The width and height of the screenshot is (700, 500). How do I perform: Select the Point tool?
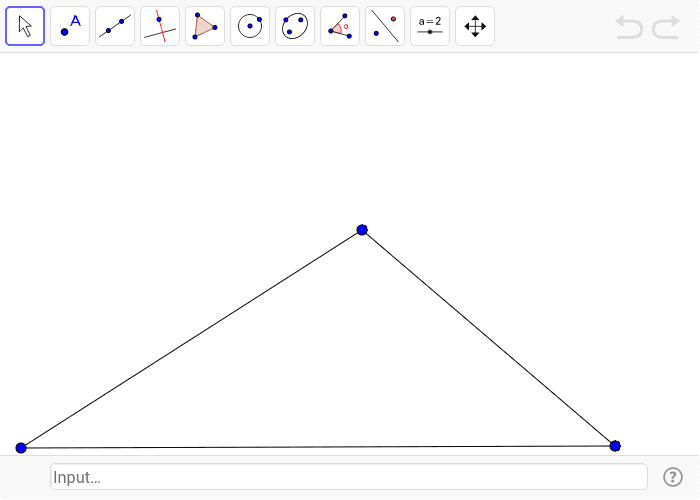(x=70, y=26)
